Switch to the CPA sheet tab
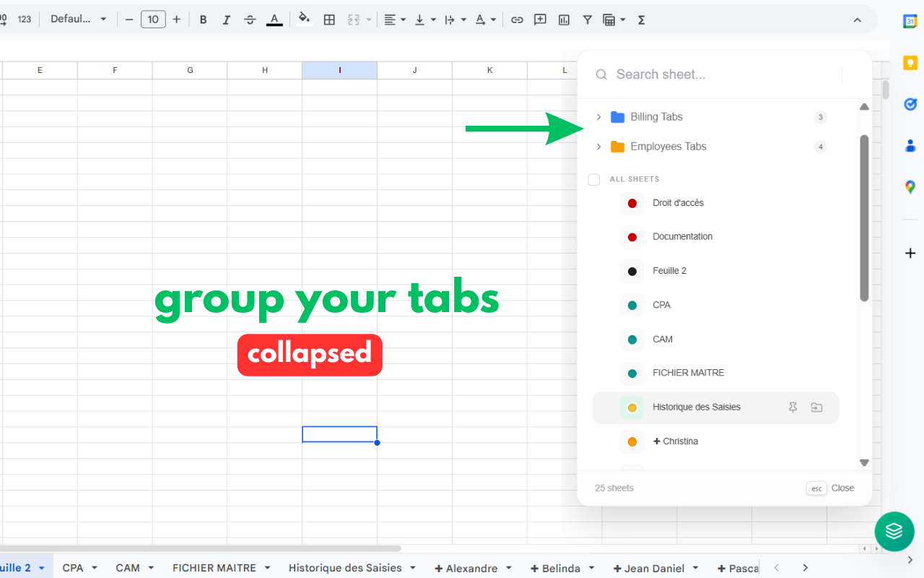 pyautogui.click(x=73, y=568)
